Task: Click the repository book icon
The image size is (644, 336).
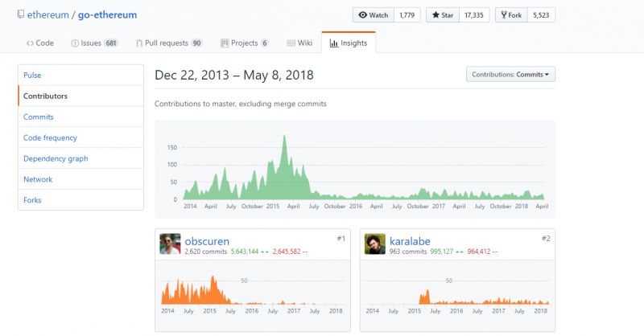Action: [21, 14]
